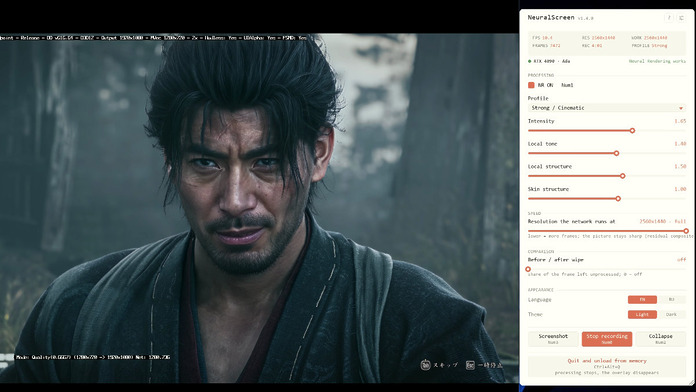Click the Esc pause prompt icon in game
The width and height of the screenshot is (696, 392).
pyautogui.click(x=470, y=365)
